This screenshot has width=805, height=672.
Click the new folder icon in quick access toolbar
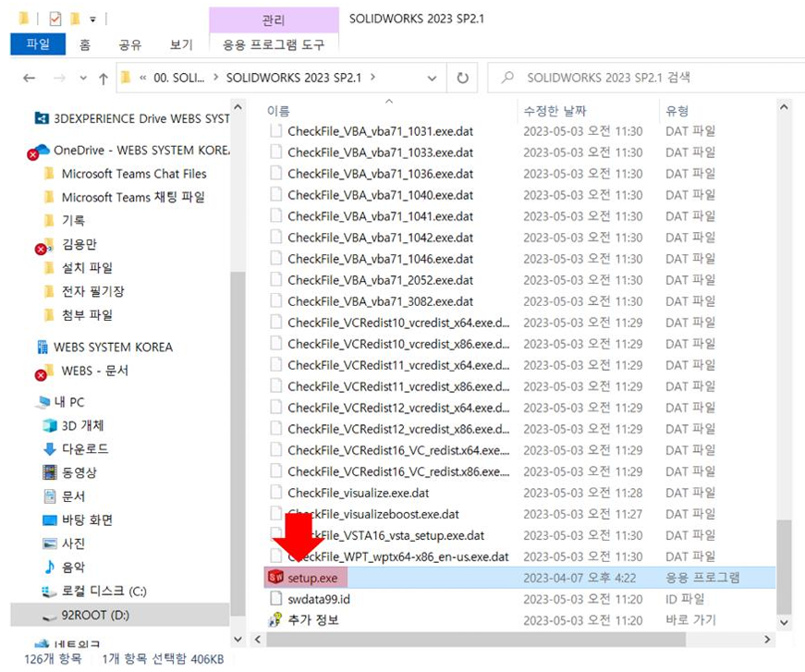[x=75, y=19]
